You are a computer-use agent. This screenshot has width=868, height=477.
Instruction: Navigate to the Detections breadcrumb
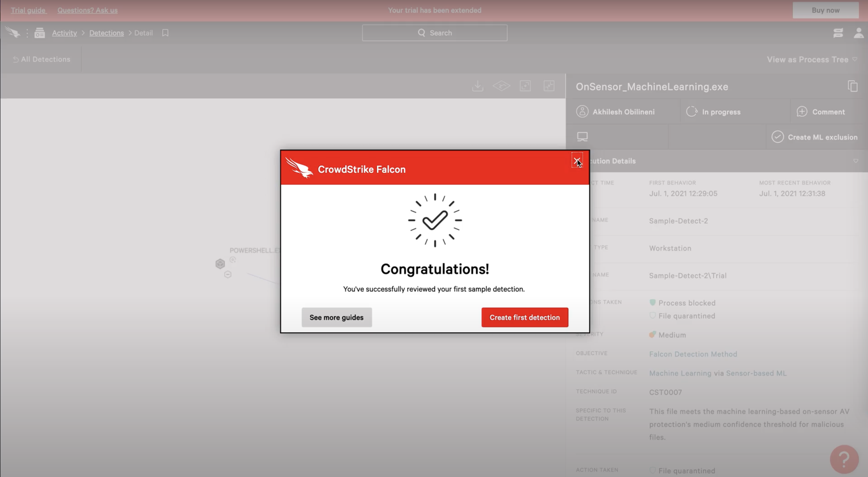click(106, 33)
